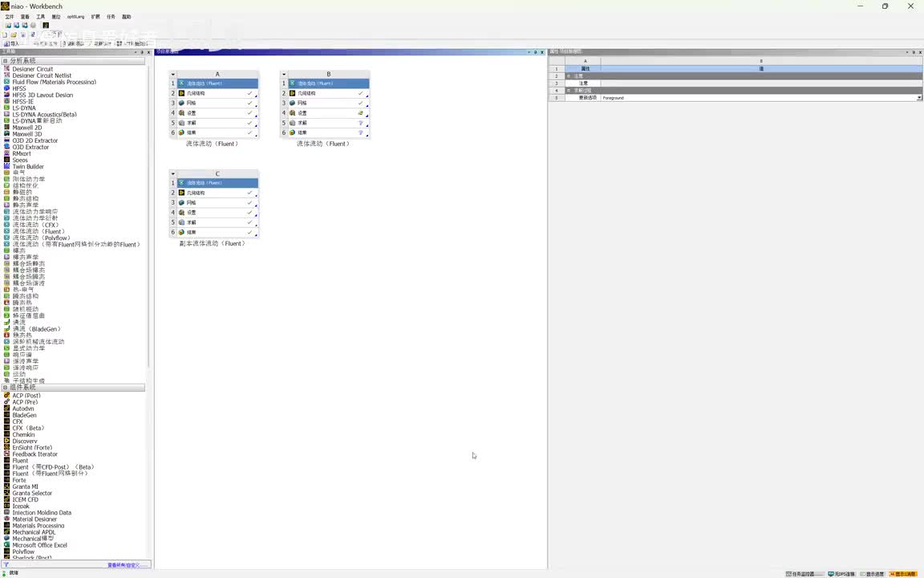Select 几何结构 cell icon in system C

coord(181,193)
